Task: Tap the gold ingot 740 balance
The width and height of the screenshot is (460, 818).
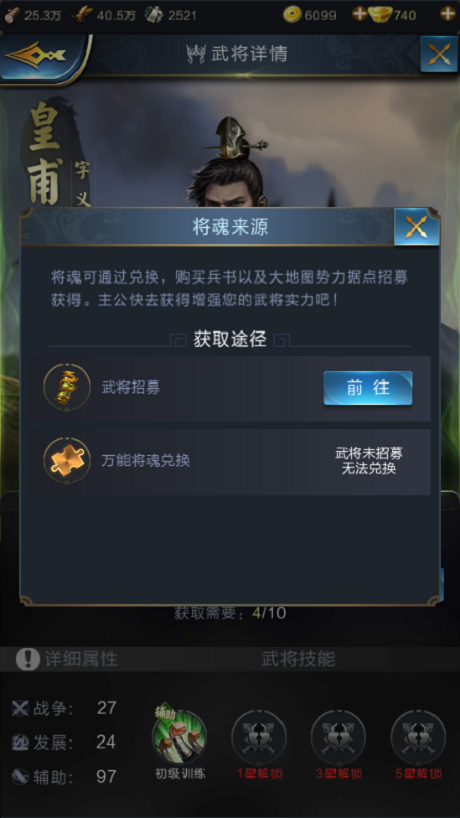Action: [x=392, y=15]
